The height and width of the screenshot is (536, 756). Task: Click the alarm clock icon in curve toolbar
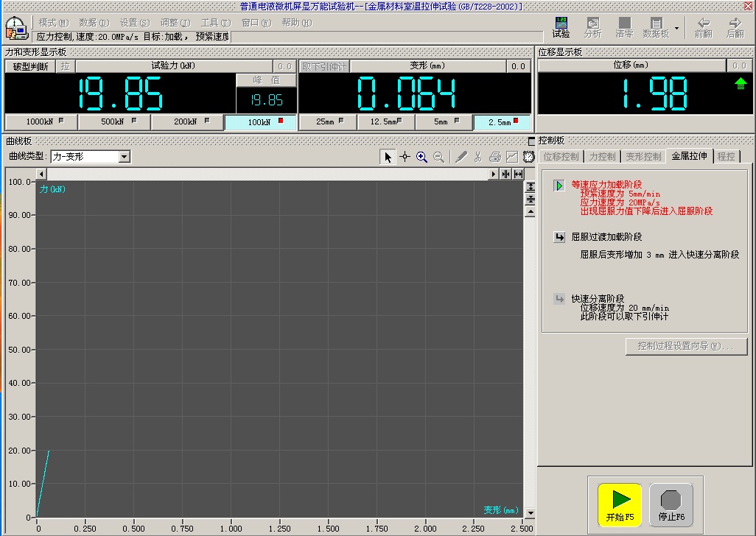[529, 157]
